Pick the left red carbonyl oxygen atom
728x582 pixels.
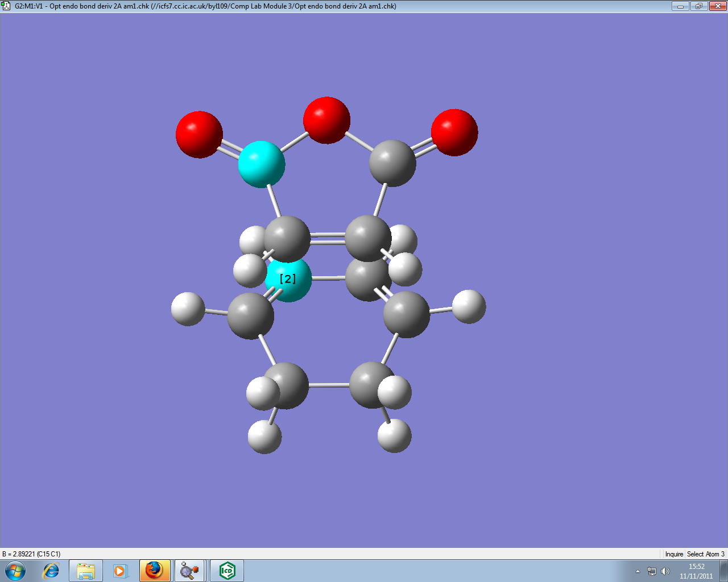[199, 135]
